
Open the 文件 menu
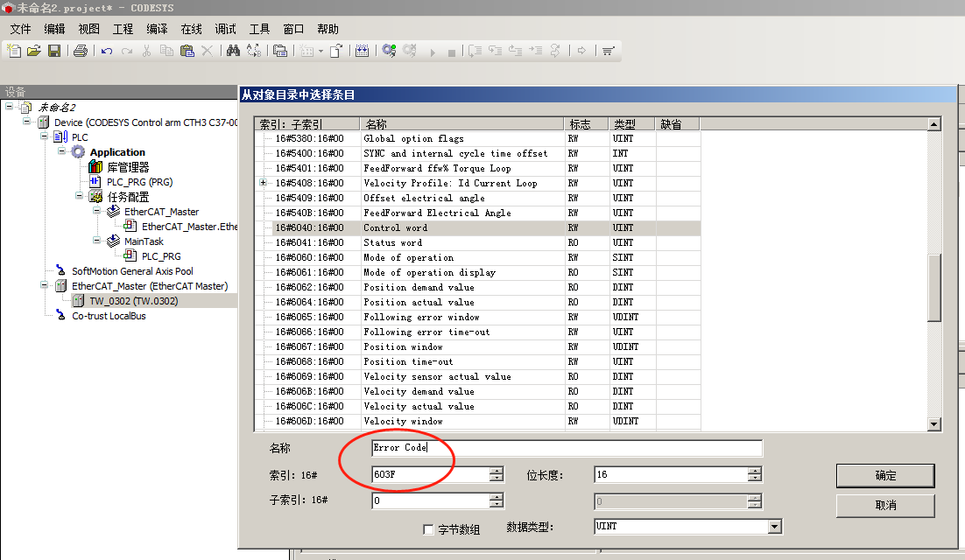click(20, 29)
